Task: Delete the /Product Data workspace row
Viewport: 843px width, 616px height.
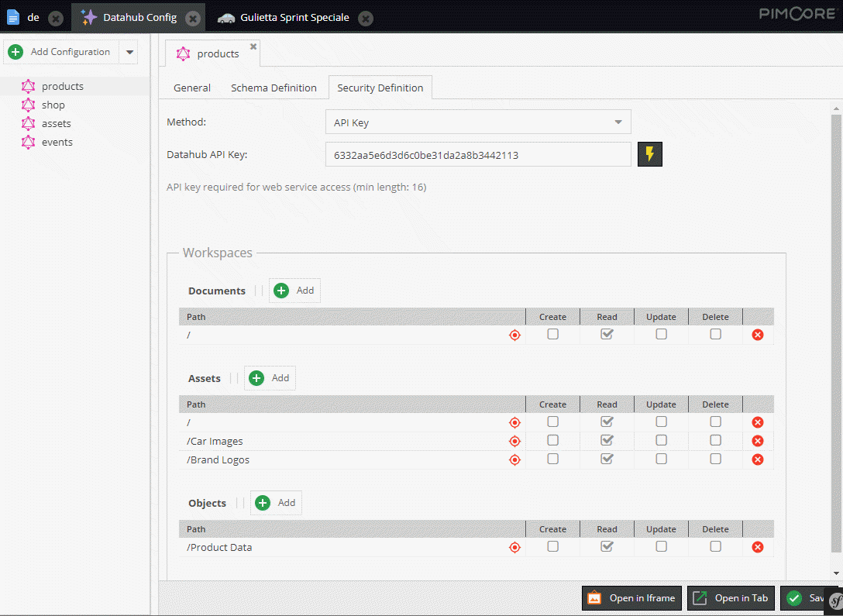Action: click(758, 547)
